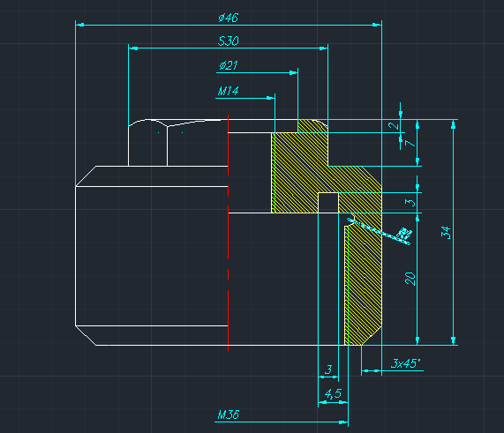Image resolution: width=504 pixels, height=433 pixels.
Task: Select the M36 thread dimension label
Action: pos(229,414)
